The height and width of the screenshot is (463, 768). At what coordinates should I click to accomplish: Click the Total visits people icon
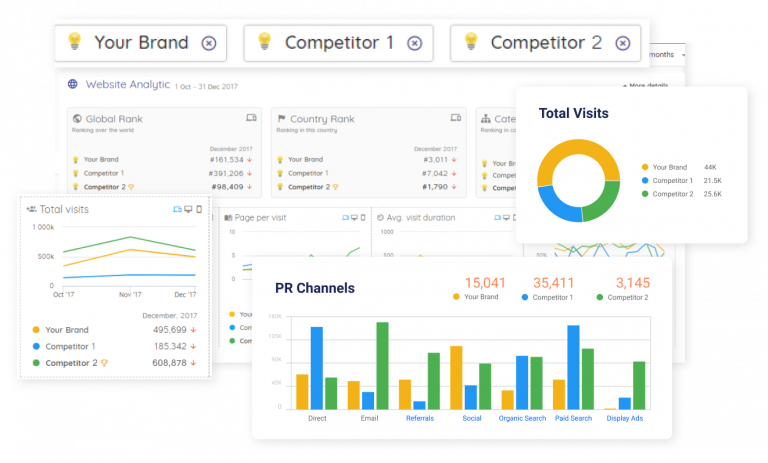(x=32, y=209)
